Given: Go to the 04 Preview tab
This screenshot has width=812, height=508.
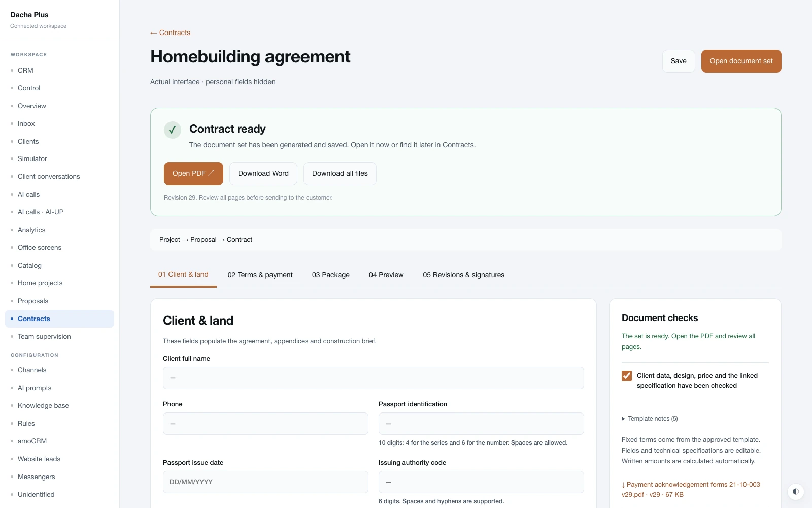Looking at the screenshot, I should click(x=386, y=275).
